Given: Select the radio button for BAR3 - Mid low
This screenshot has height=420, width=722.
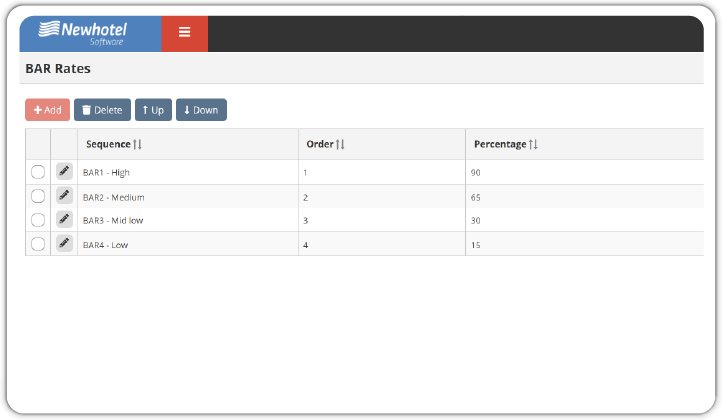Looking at the screenshot, I should click(x=38, y=220).
